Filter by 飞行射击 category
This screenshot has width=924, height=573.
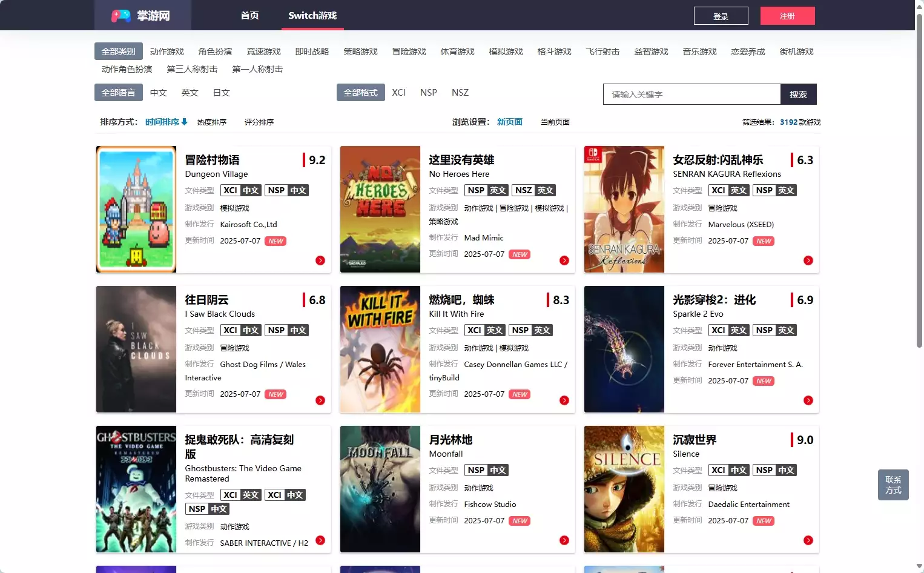click(x=603, y=51)
